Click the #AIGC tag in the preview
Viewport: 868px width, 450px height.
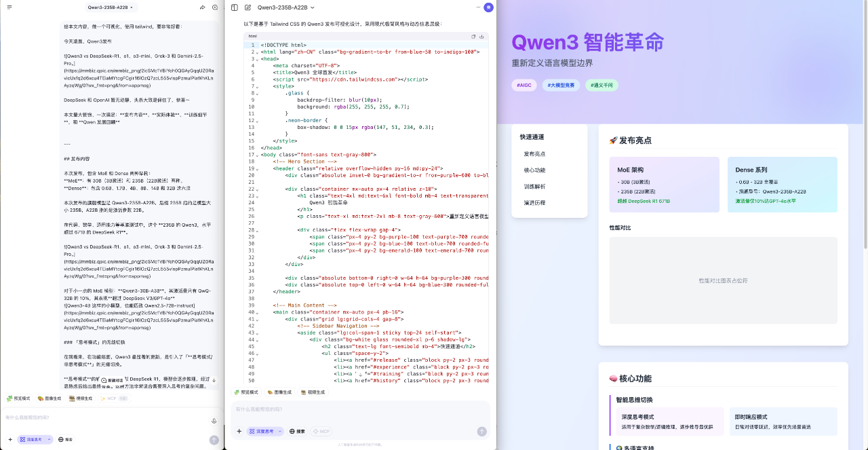[524, 86]
